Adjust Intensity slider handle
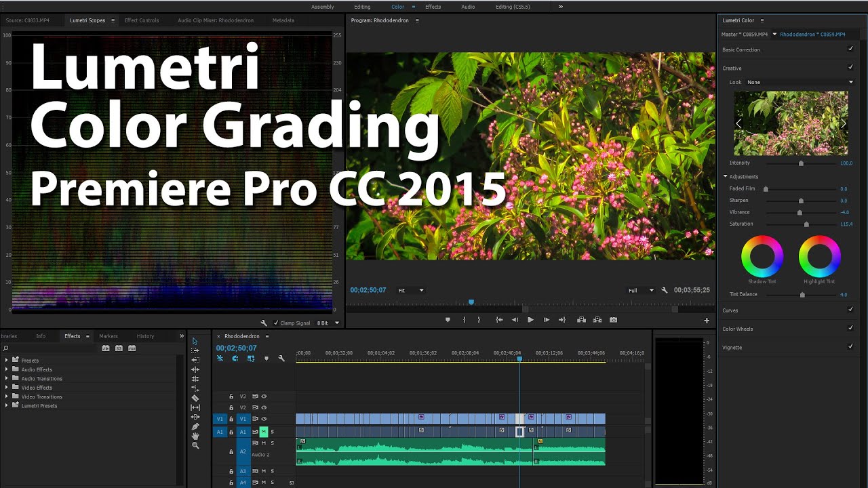Viewport: 868px width, 488px height. tap(801, 163)
